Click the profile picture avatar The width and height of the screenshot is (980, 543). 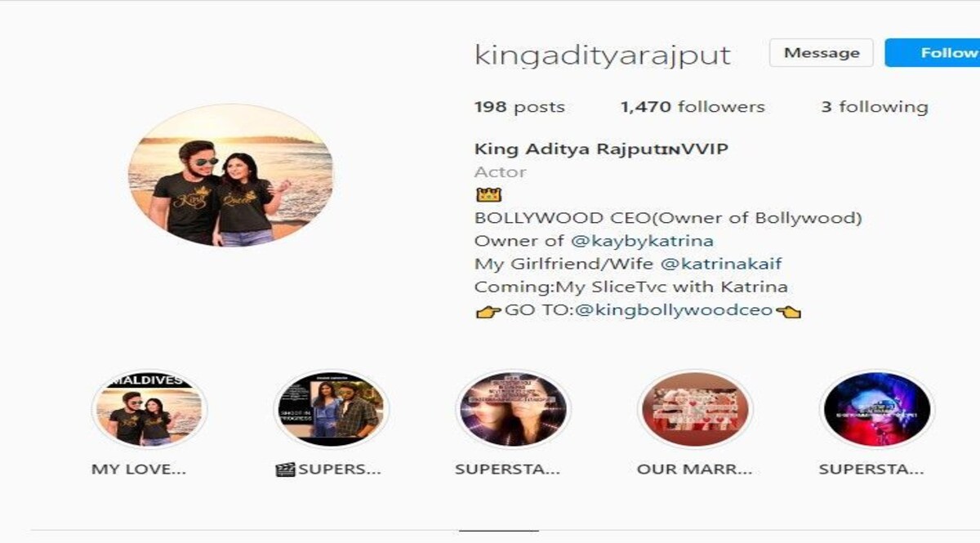(x=231, y=175)
